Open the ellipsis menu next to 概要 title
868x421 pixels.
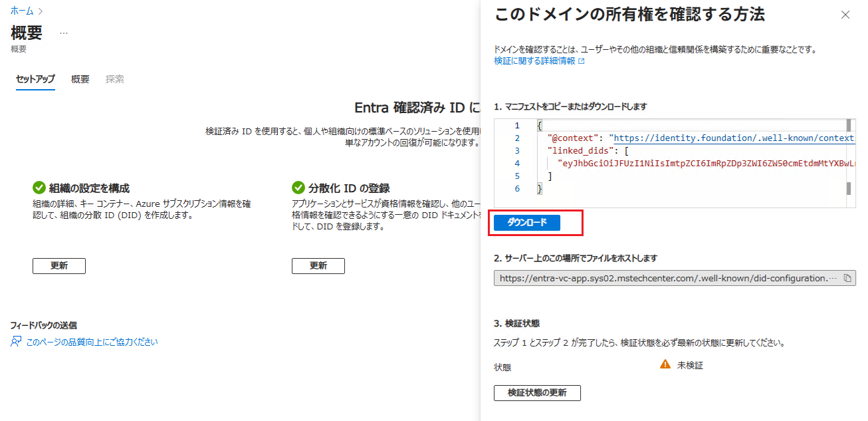[x=64, y=33]
